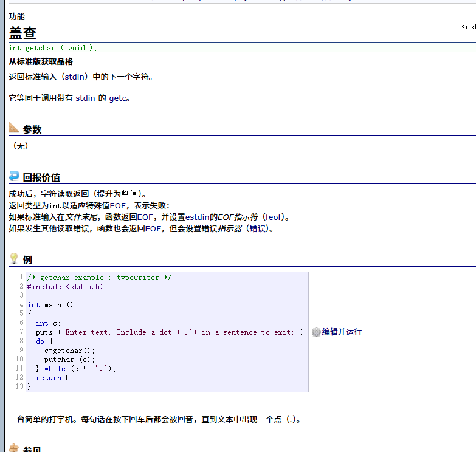Click code line int main ()
This screenshot has height=452, width=476.
[x=50, y=305]
